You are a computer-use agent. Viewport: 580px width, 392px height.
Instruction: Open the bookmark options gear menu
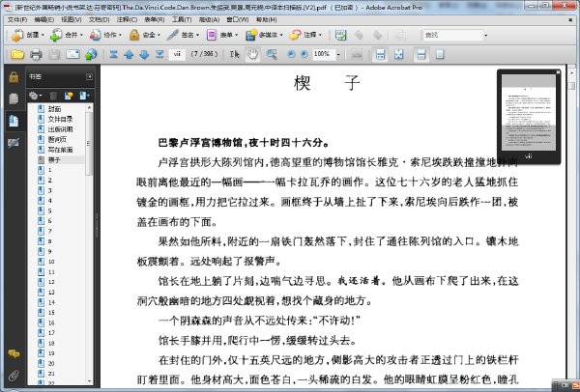pyautogui.click(x=35, y=96)
